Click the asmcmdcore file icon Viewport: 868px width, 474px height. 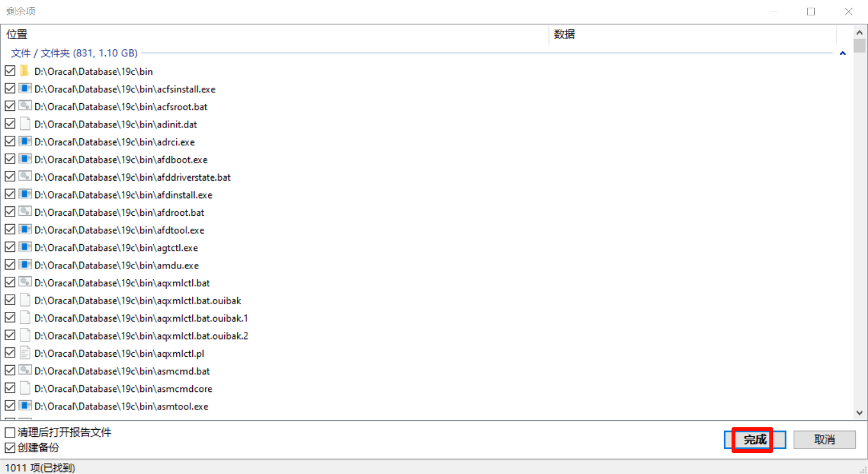[25, 388]
